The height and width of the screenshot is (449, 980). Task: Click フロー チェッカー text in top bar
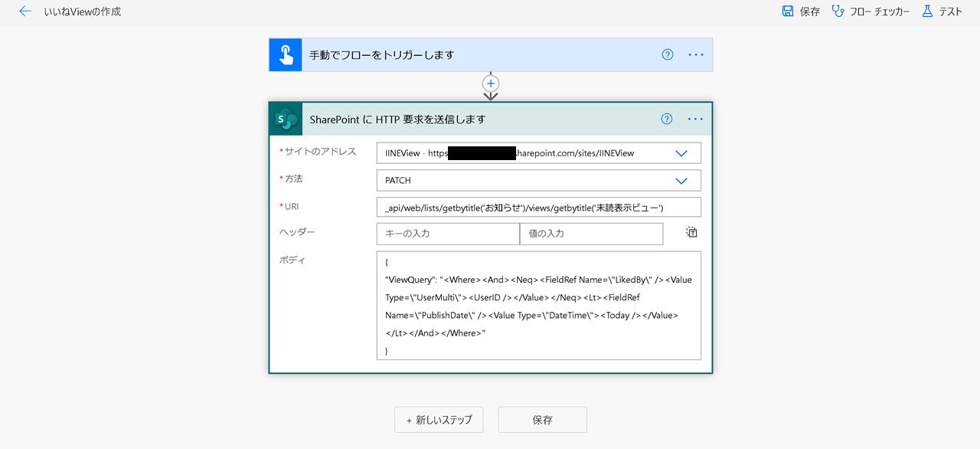click(x=880, y=11)
